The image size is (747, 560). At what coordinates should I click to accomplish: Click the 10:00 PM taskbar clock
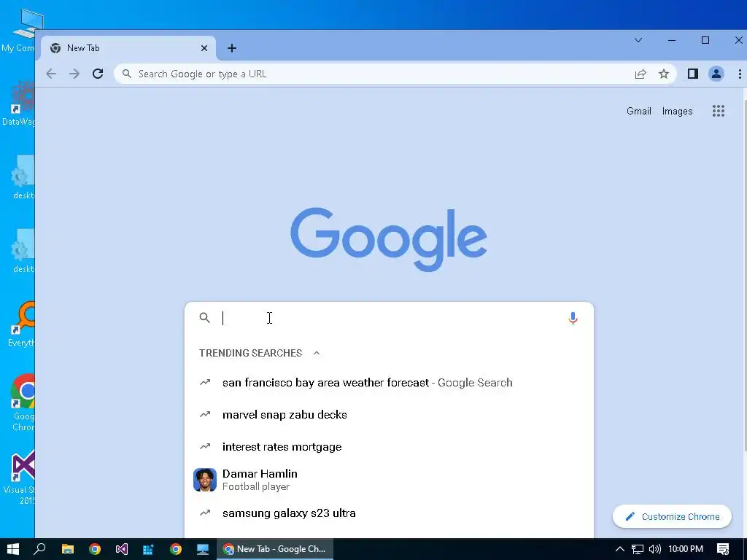click(686, 549)
